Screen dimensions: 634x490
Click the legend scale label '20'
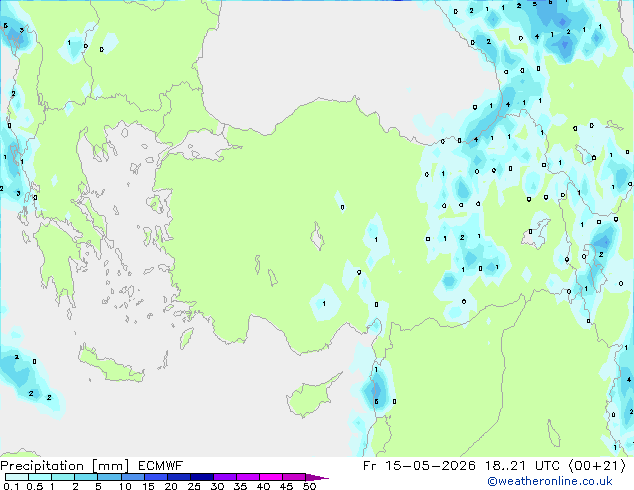tap(171, 486)
